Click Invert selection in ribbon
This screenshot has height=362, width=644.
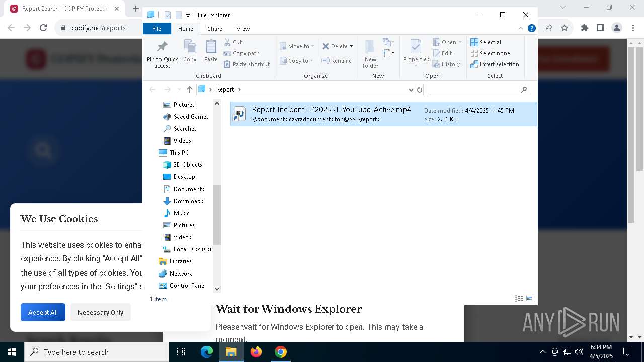click(495, 64)
